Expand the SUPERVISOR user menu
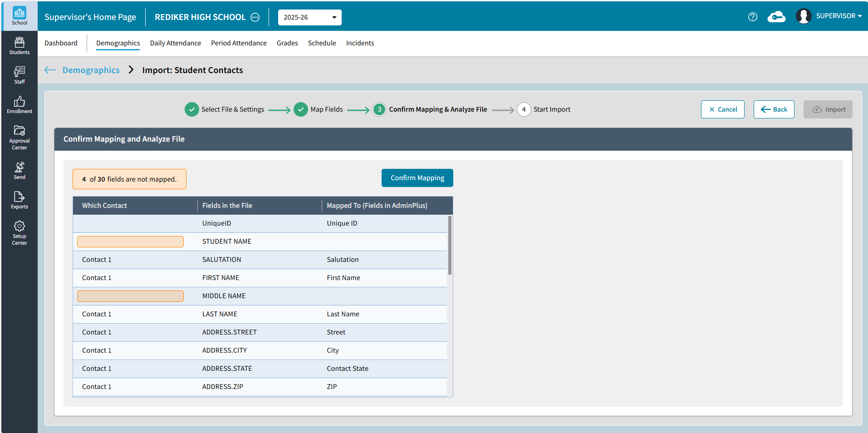The height and width of the screenshot is (433, 868). pos(839,16)
